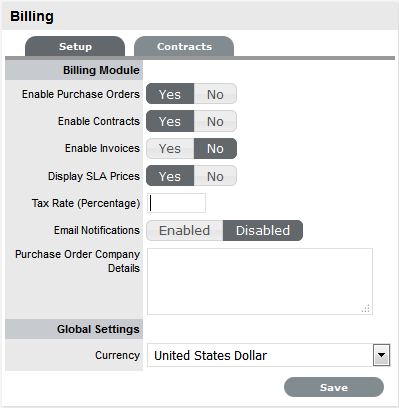The width and height of the screenshot is (399, 408).
Task: Click the Tax Rate percentage field
Action: 176,203
